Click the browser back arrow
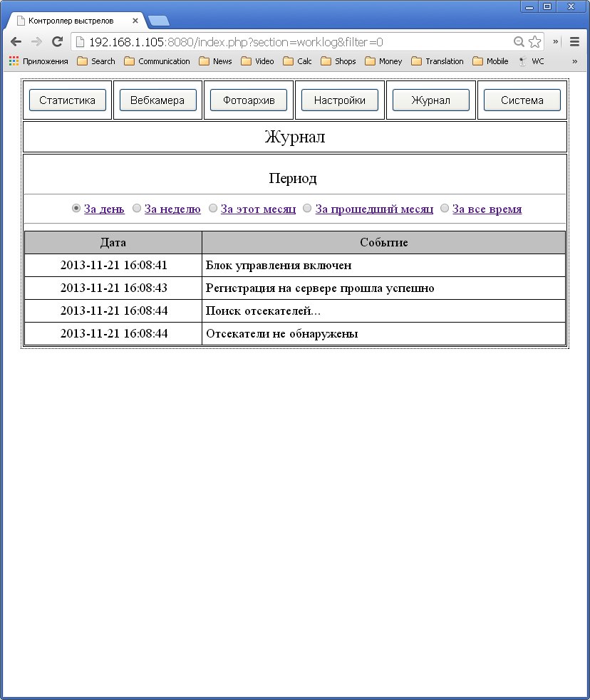The height and width of the screenshot is (700, 590). 16,41
